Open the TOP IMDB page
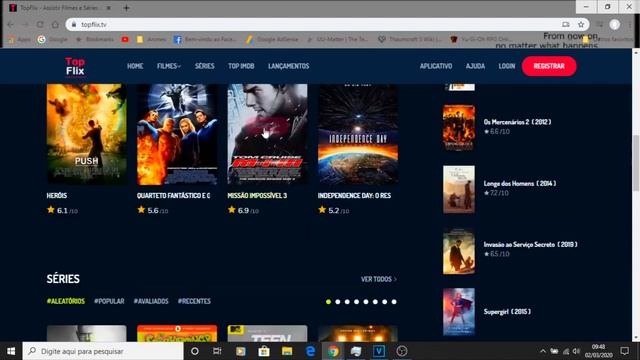640x360 pixels. pos(241,66)
